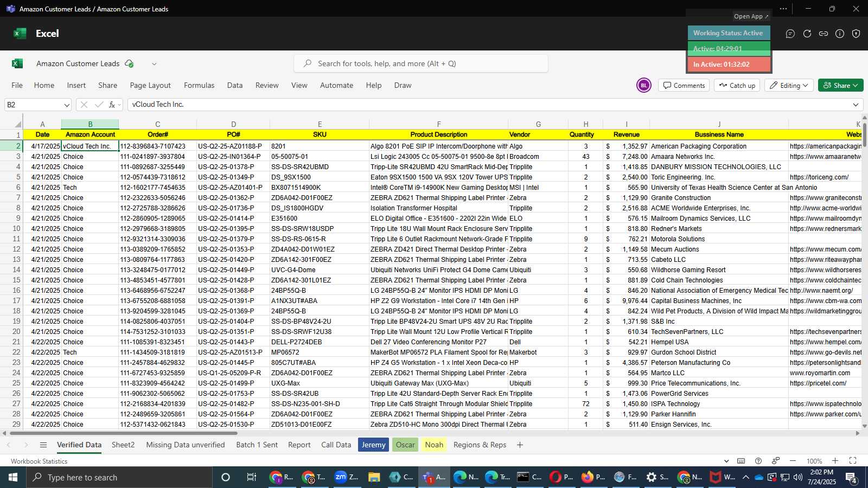Click the saved-to-cloud status icon by filename

pyautogui.click(x=129, y=63)
